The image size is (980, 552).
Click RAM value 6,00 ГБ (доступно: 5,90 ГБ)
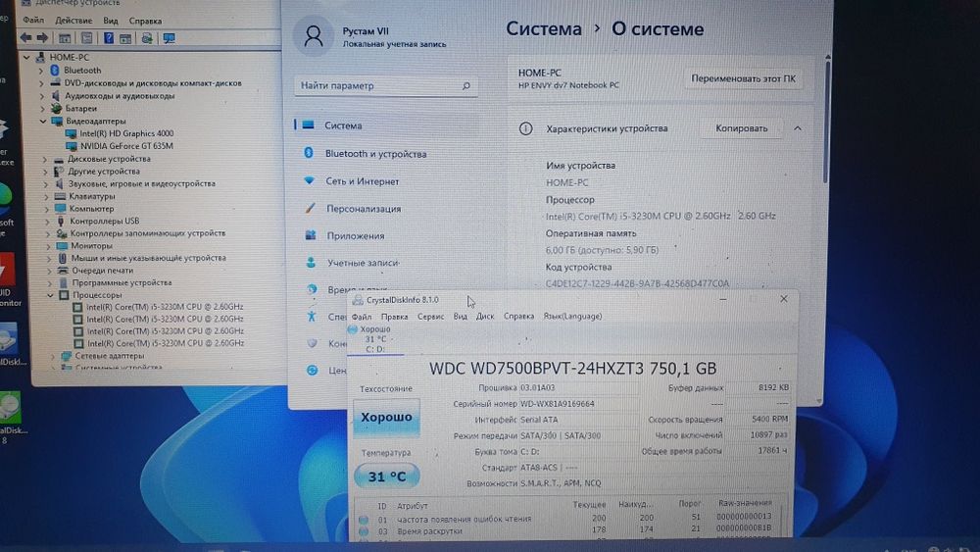(602, 249)
